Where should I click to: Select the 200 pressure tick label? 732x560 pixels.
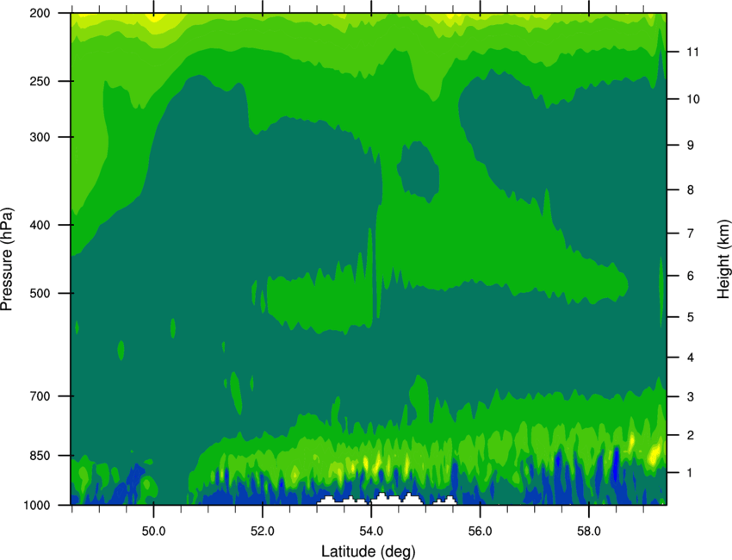40,13
